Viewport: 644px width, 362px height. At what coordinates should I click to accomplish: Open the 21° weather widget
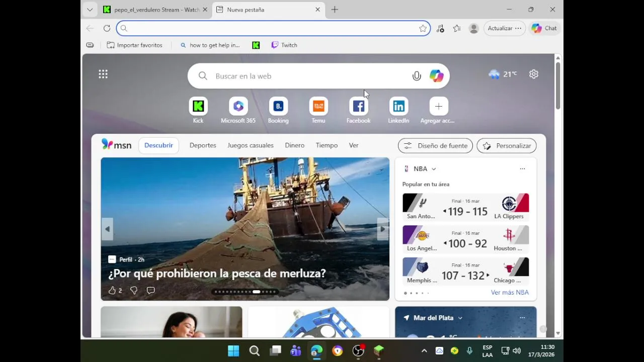click(503, 74)
